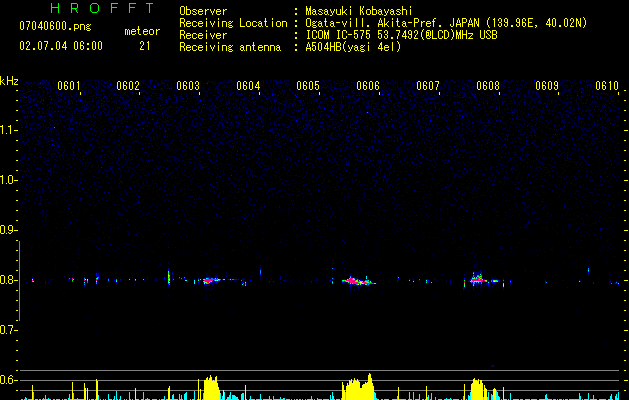Click the ICOM IC-575 receiver text
Screen dimensions: 629x400
click(401, 35)
